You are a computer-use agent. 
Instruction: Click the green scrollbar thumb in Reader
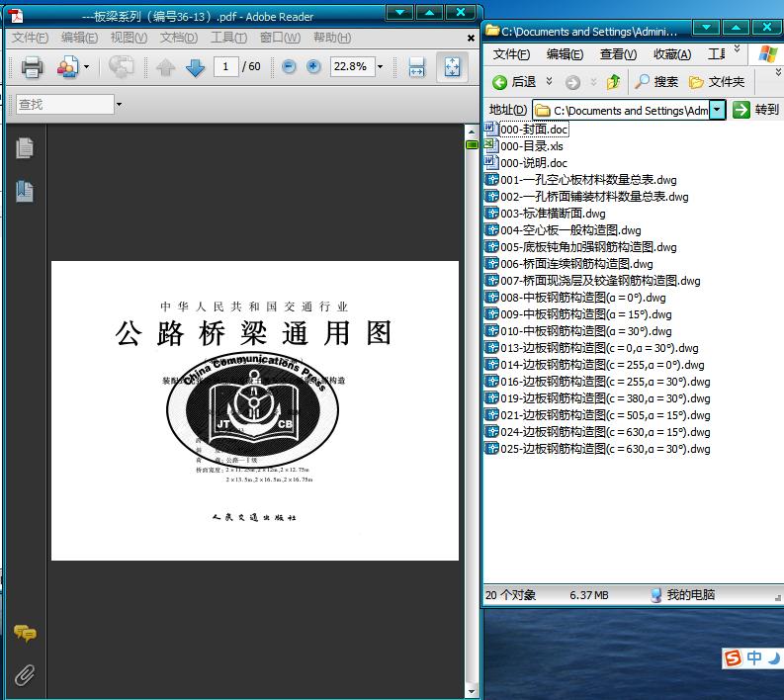pos(472,145)
